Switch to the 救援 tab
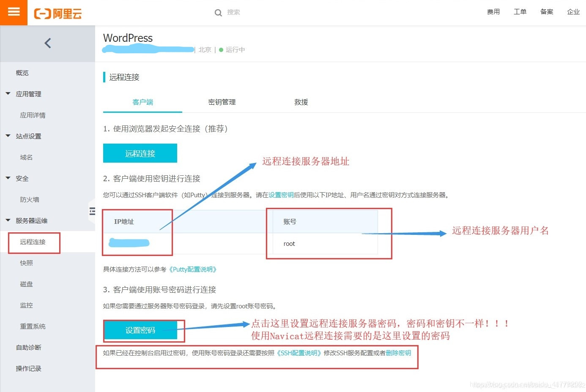This screenshot has height=392, width=586. click(301, 102)
